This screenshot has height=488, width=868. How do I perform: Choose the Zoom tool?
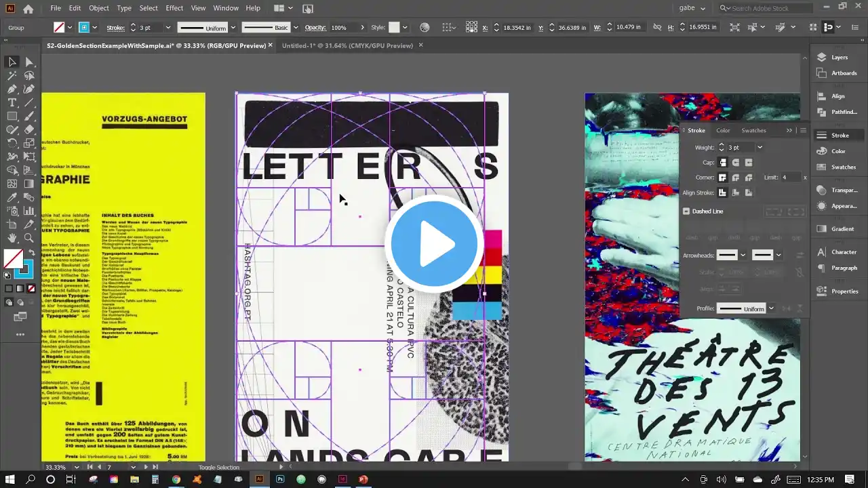[29, 238]
